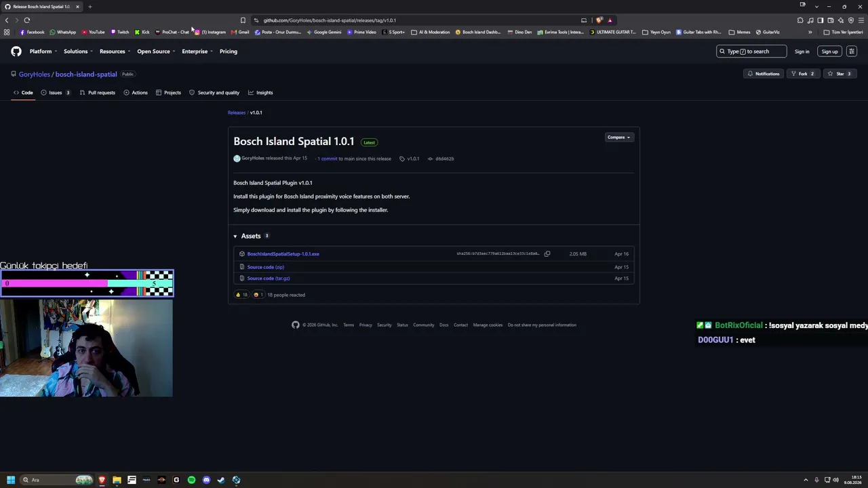The height and width of the screenshot is (488, 868).
Task: Switch to the Projects tab
Action: [x=168, y=93]
